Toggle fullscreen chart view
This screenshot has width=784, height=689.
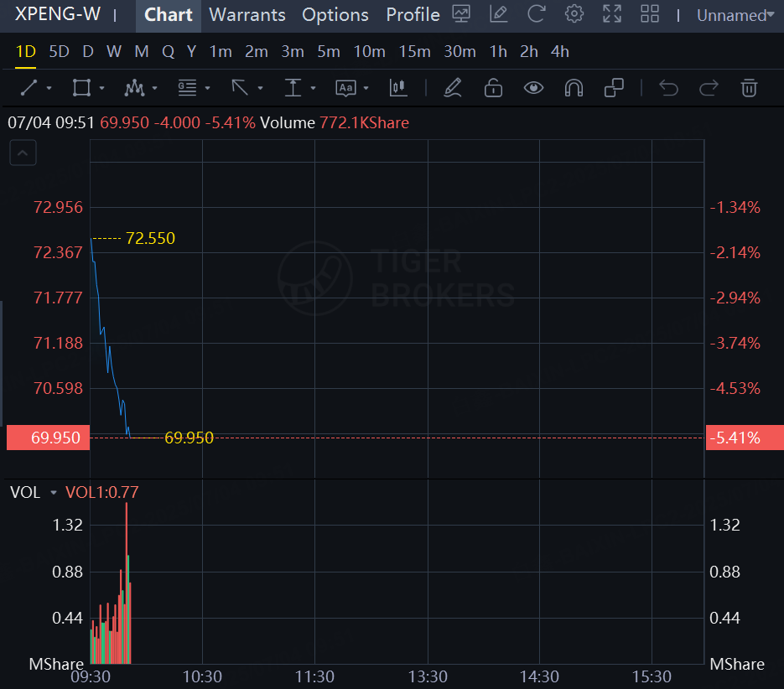[612, 14]
